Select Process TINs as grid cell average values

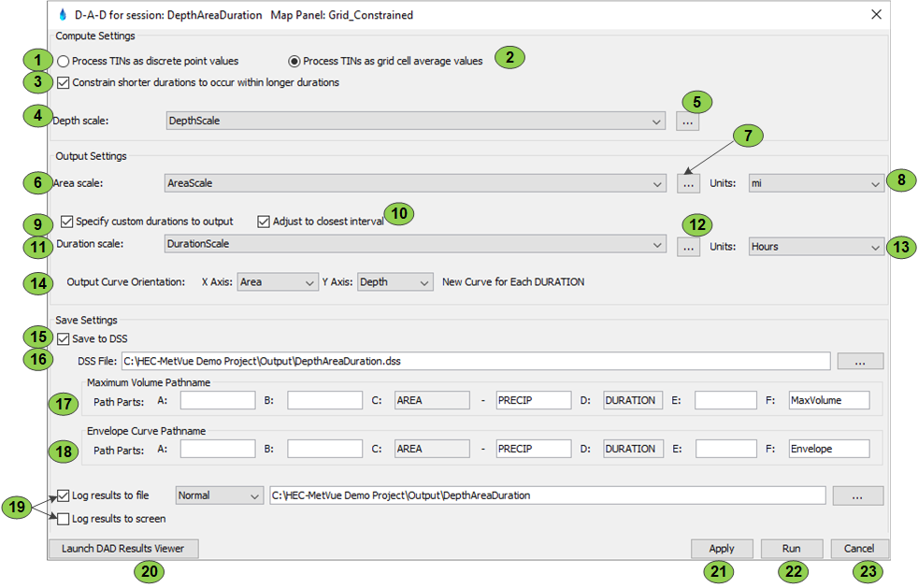coord(294,62)
